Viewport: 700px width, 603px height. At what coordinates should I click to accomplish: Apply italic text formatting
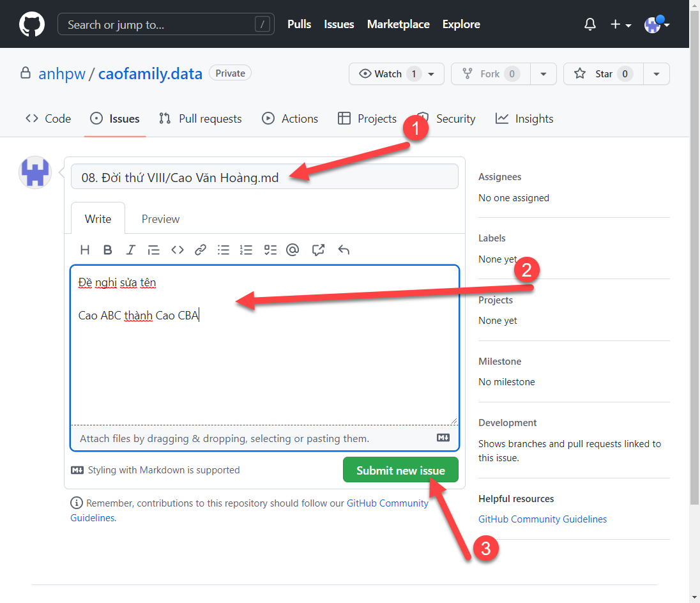pyautogui.click(x=130, y=250)
